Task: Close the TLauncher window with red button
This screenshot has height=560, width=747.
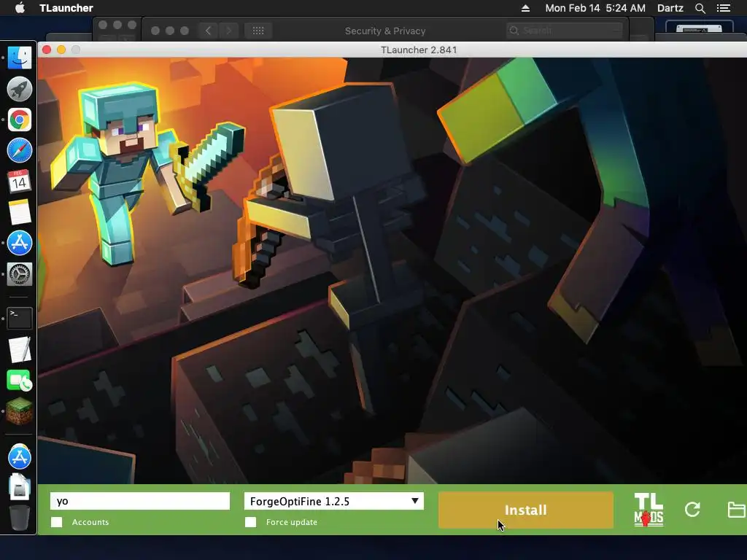Action: pos(47,50)
